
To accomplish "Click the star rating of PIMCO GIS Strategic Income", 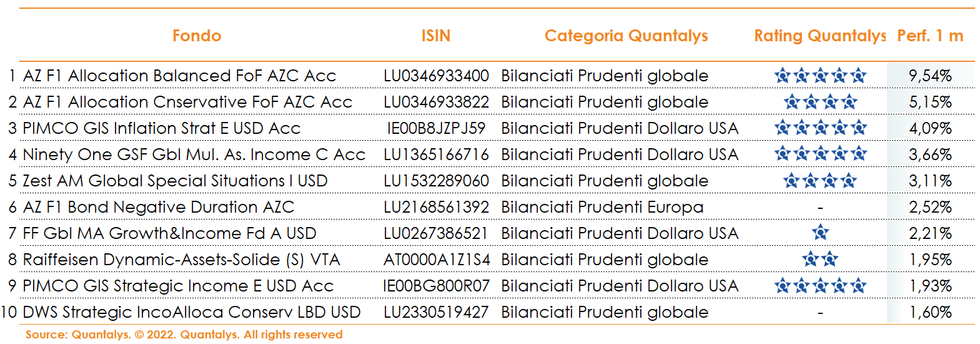I will [820, 286].
